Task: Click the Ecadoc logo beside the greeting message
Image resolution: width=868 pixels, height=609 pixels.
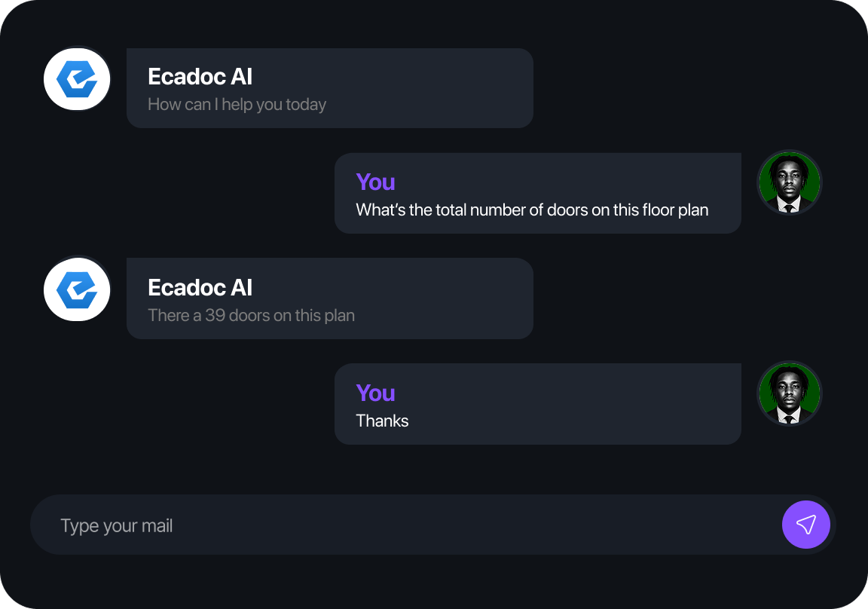Action: (x=77, y=80)
